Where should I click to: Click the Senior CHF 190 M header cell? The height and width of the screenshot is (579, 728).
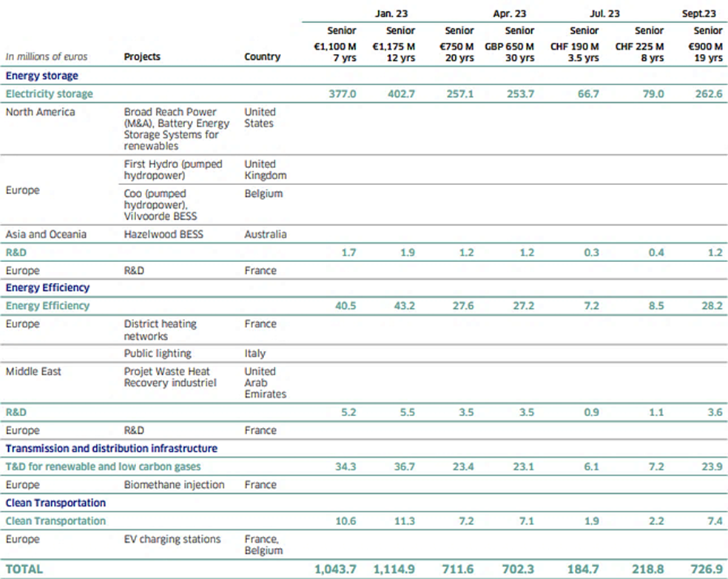574,47
